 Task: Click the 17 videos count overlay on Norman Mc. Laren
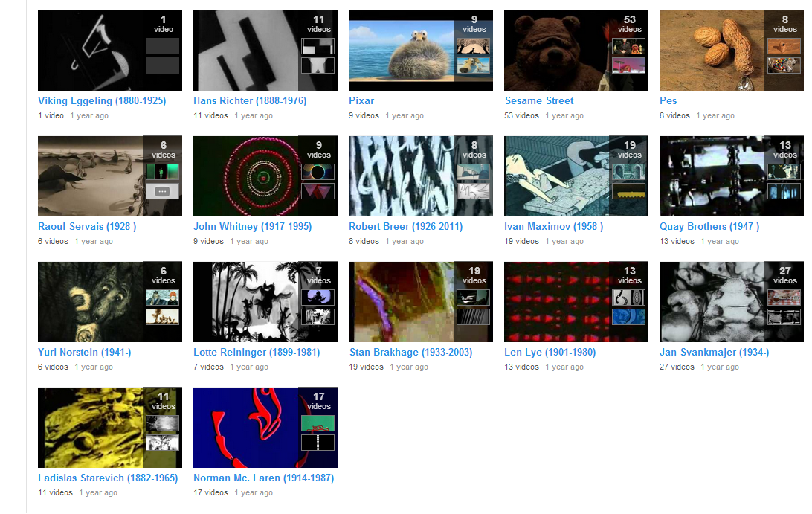pos(318,401)
